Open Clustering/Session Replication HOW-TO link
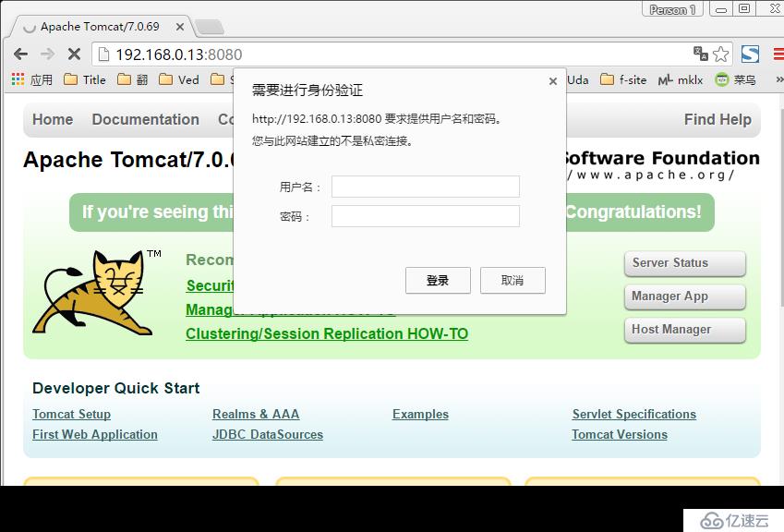 point(327,333)
